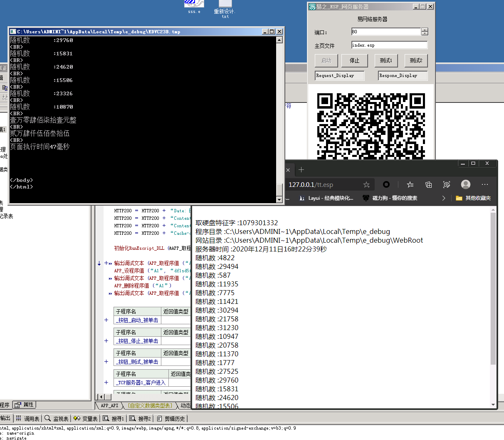This screenshot has height=440, width=504.
Task: Click the 服务器时间 line in browser page
Action: (261, 249)
